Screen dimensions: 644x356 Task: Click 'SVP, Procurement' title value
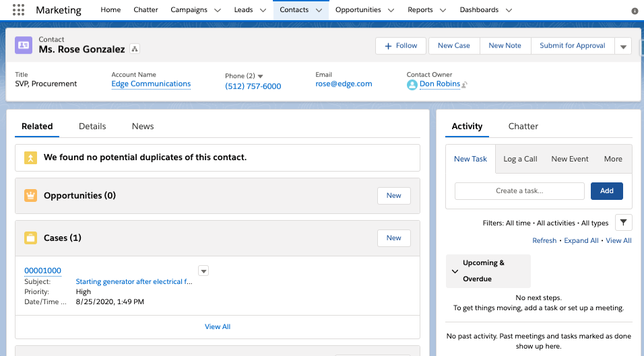click(x=46, y=83)
